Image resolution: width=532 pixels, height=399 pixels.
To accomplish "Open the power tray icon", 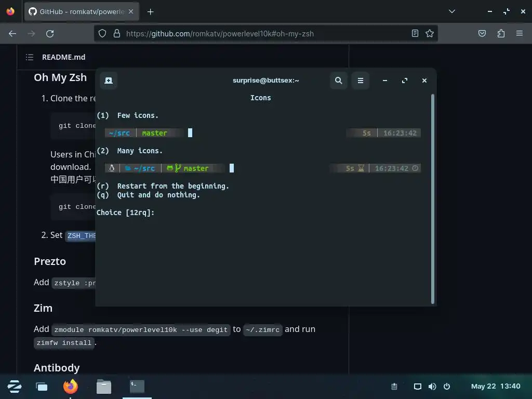I will click(447, 387).
